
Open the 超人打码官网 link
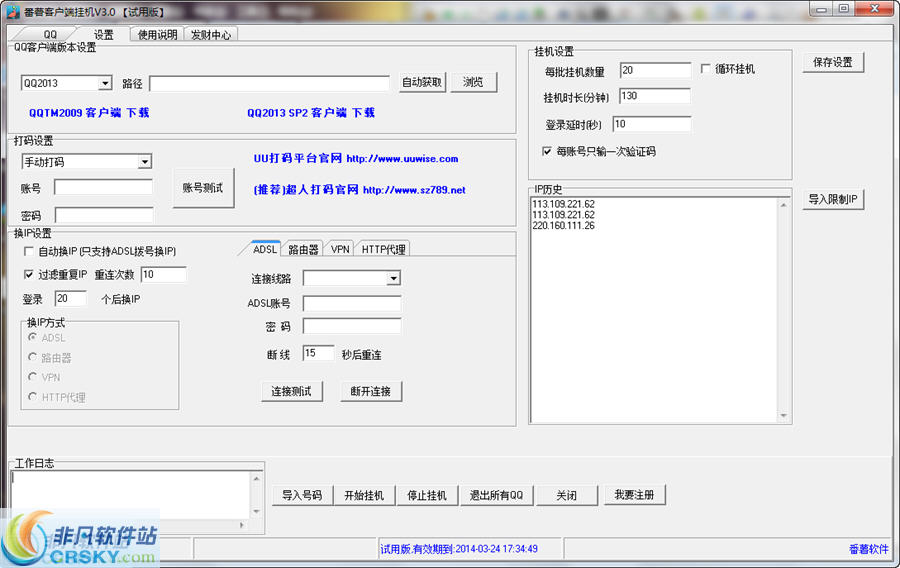[x=359, y=189]
